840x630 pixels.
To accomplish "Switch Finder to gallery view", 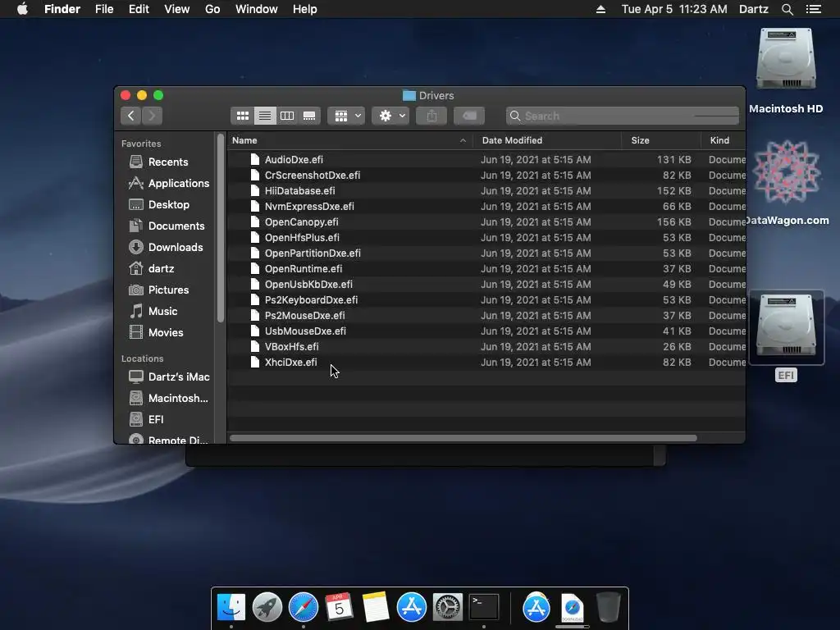I will 309,116.
